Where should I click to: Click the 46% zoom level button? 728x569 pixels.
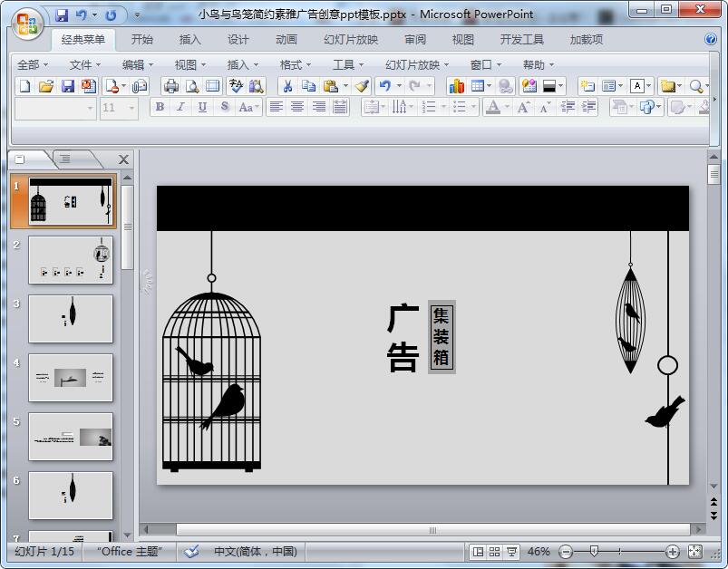click(x=539, y=552)
